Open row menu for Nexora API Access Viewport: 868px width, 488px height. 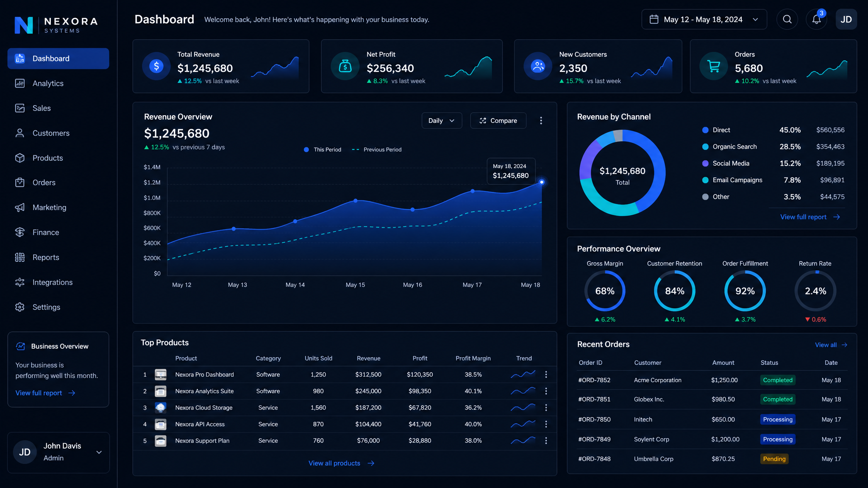point(546,424)
